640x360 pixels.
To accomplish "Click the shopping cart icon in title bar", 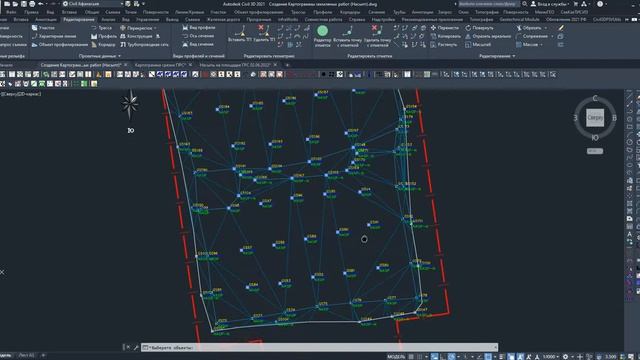I will [x=576, y=4].
